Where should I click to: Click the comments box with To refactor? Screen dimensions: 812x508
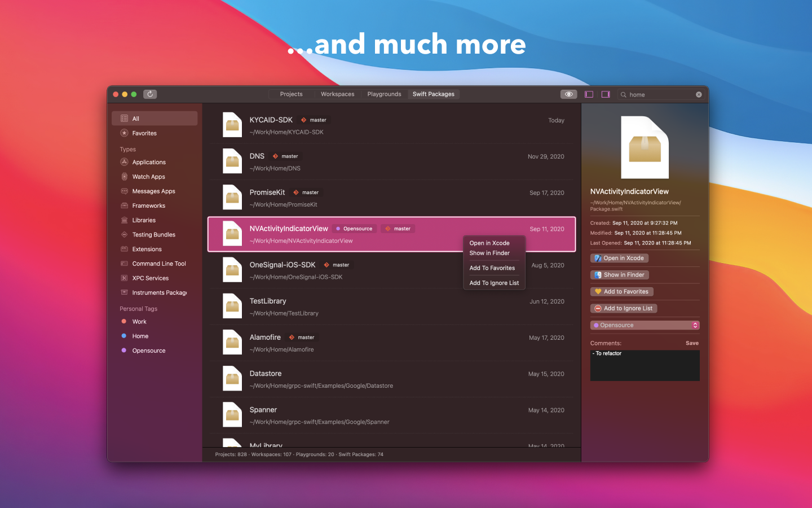tap(645, 365)
